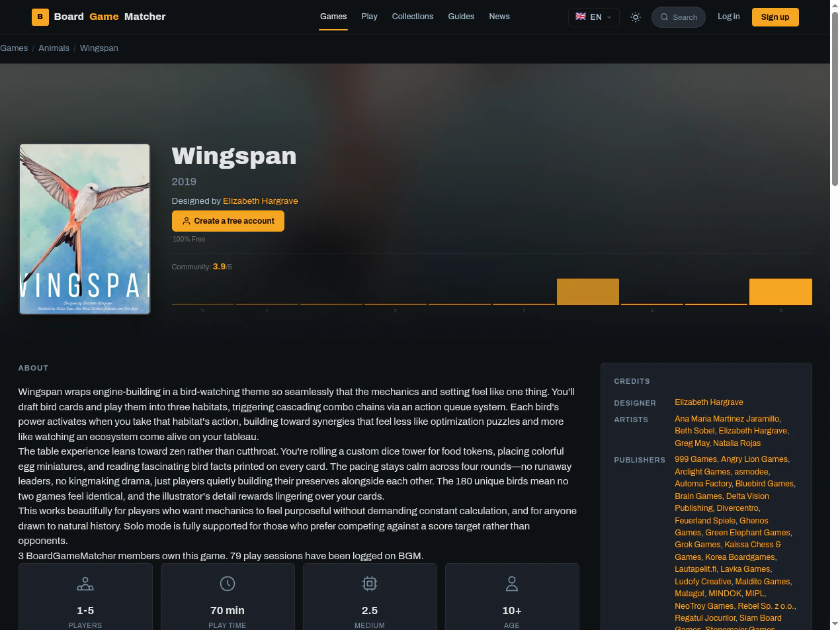The image size is (840, 630).
Task: Open publisher MIPL
Action: click(754, 594)
